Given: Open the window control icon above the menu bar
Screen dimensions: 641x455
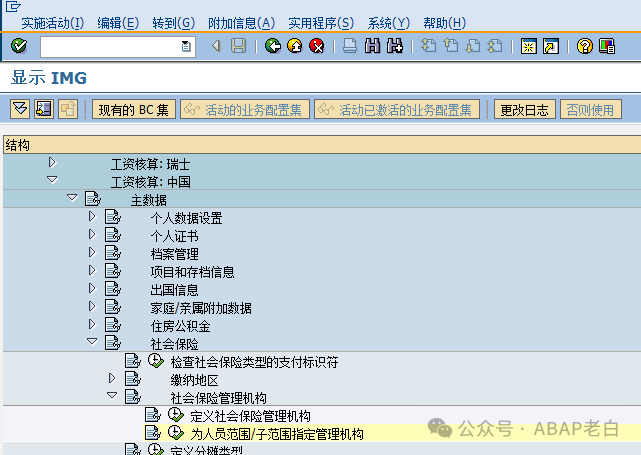Looking at the screenshot, I should pyautogui.click(x=13, y=6).
